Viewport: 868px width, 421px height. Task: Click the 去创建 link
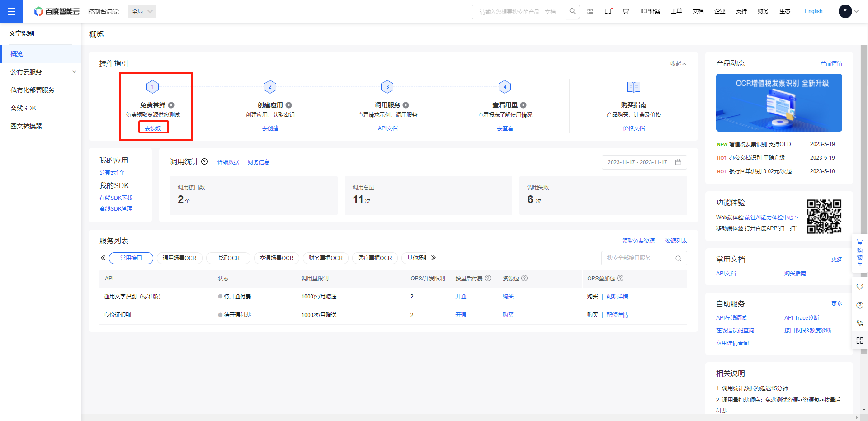tap(270, 128)
